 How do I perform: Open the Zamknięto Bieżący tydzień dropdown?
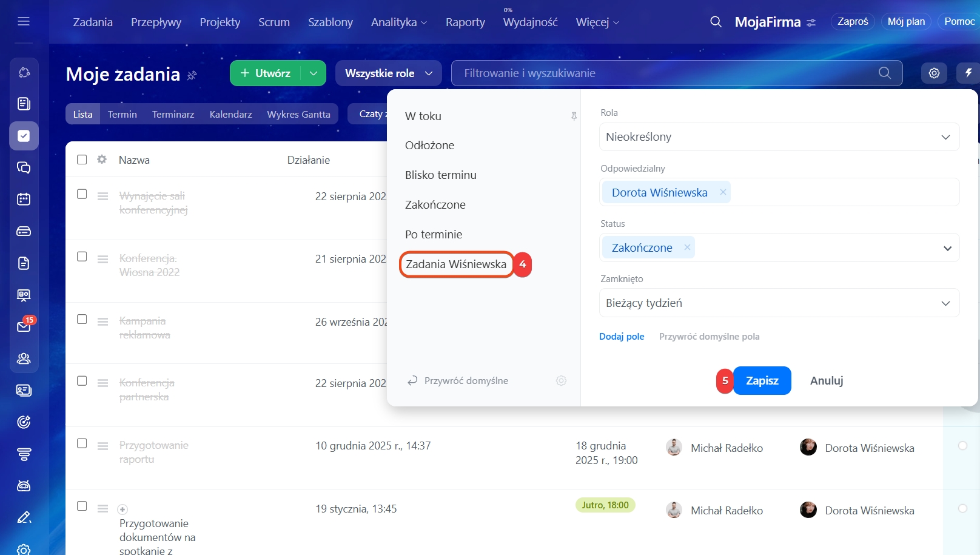click(x=779, y=303)
